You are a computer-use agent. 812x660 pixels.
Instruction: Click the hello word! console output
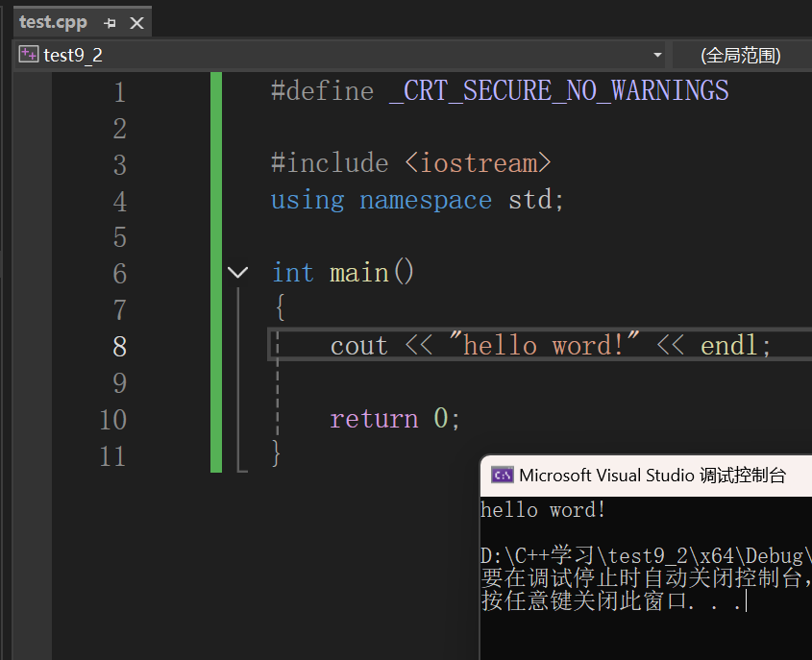[x=543, y=510]
